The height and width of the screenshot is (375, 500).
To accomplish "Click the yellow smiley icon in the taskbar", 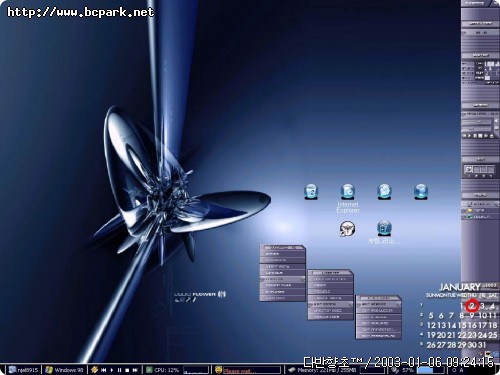I will pos(218,370).
